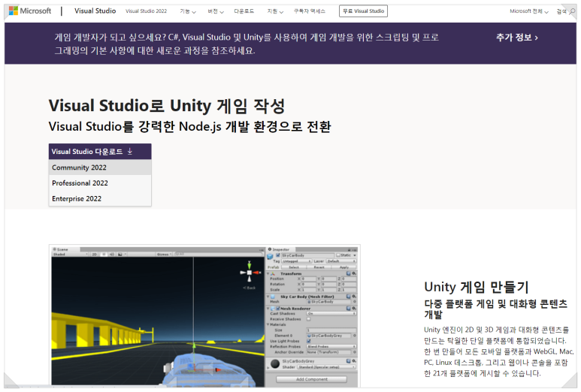
Task: Collapse the Transform component foldout
Action: (268, 273)
